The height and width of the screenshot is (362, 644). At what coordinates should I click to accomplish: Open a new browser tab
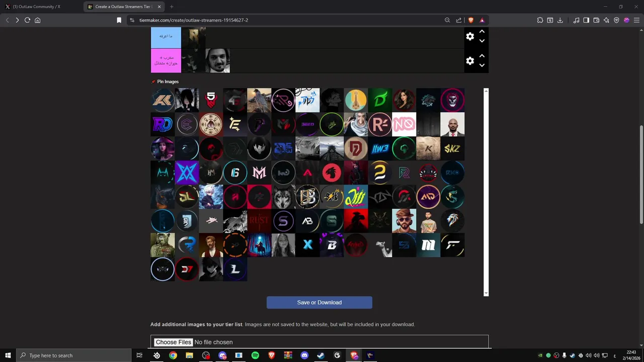tap(172, 7)
